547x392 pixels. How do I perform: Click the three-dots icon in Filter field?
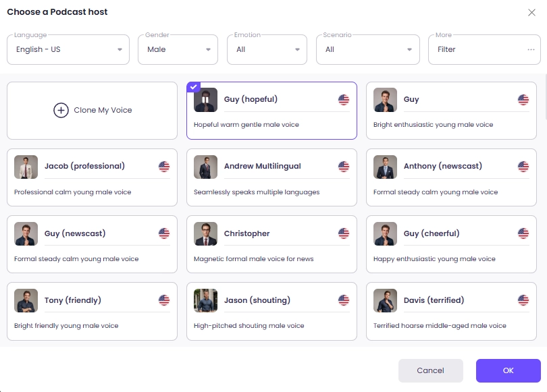tap(531, 50)
